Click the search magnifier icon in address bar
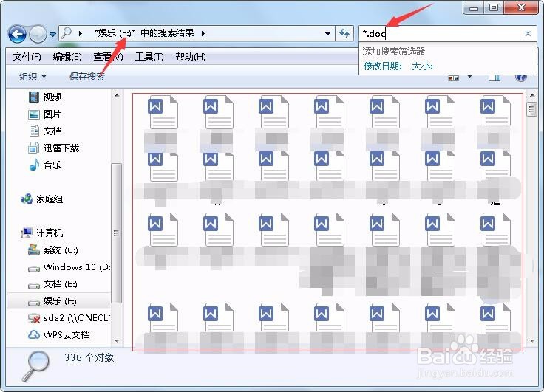 coord(66,33)
